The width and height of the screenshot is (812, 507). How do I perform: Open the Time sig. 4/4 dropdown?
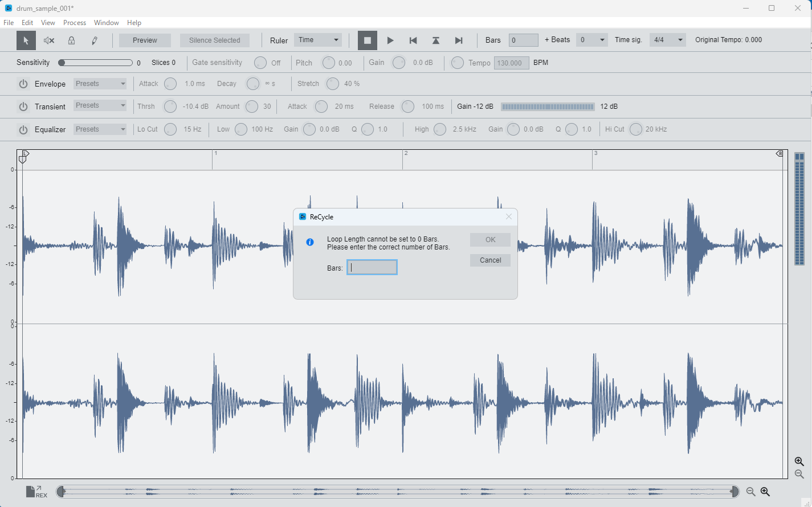pos(668,40)
